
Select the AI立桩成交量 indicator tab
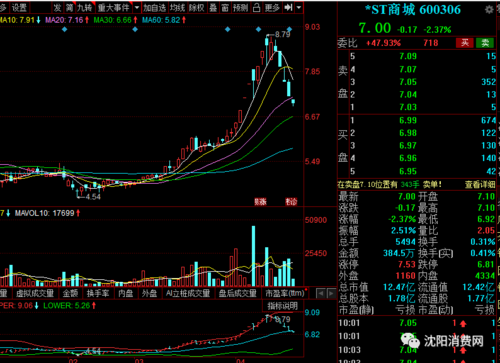coord(188,293)
